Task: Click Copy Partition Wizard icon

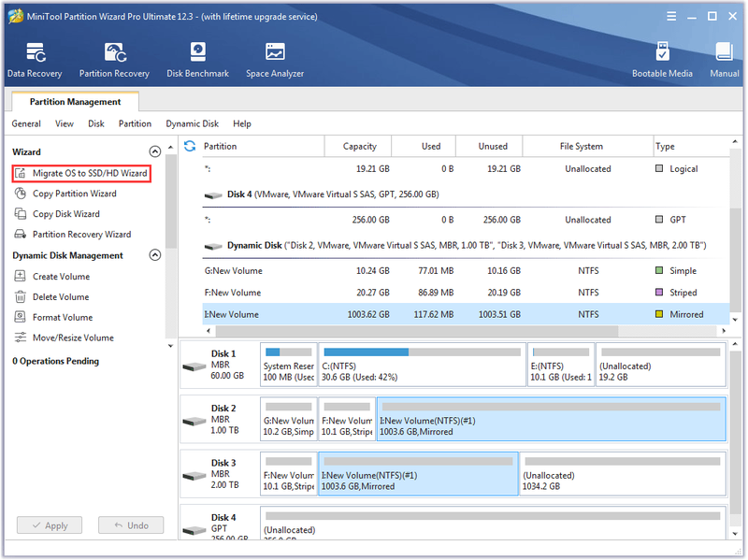Action: [20, 194]
